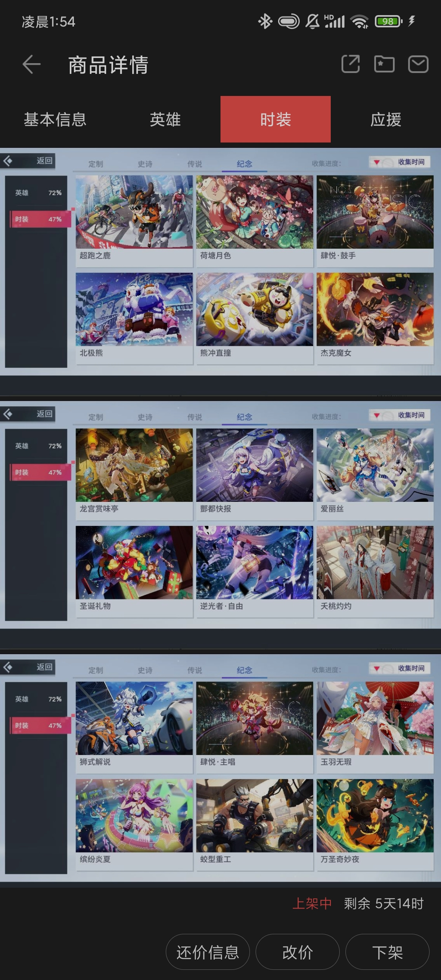Open the 逆光者·自由 skin thumbnail
The height and width of the screenshot is (980, 441).
(254, 562)
